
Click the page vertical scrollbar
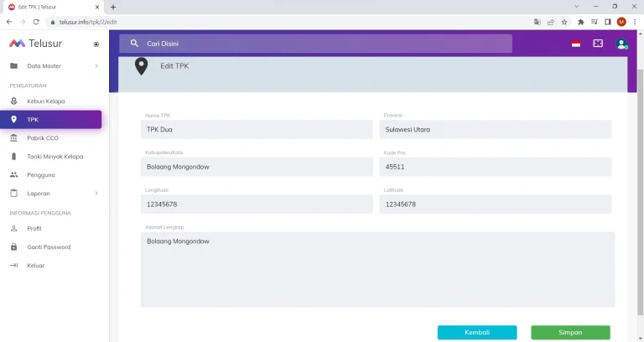(641, 192)
